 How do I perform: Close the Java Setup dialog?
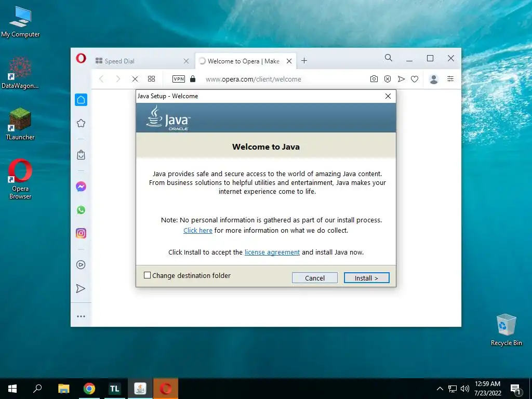388,96
